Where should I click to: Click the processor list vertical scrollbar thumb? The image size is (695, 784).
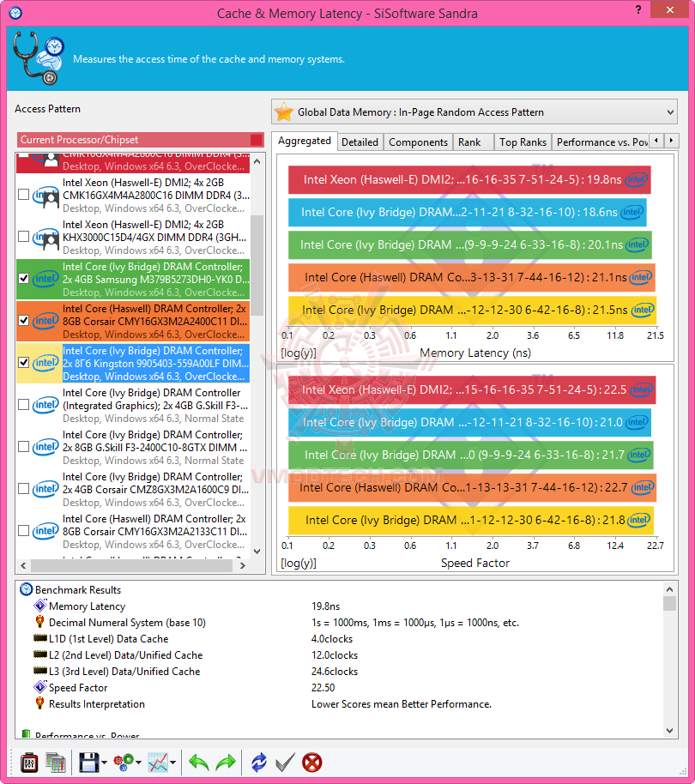(257, 265)
